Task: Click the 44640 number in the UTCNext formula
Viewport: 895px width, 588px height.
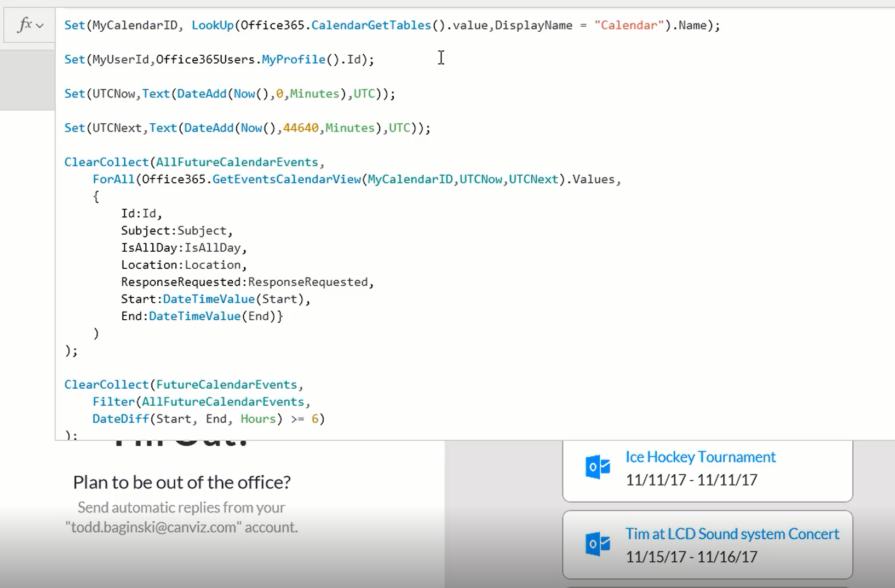Action: [x=300, y=128]
